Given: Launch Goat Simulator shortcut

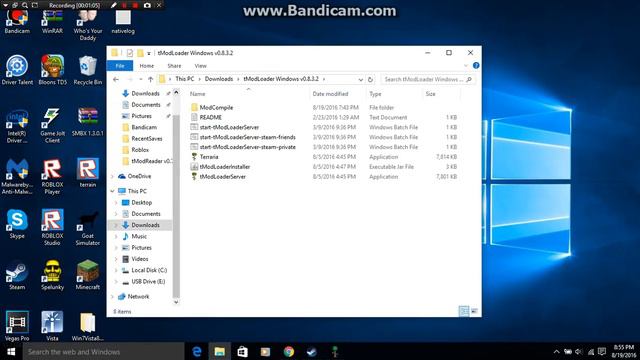Looking at the screenshot, I should [x=87, y=228].
